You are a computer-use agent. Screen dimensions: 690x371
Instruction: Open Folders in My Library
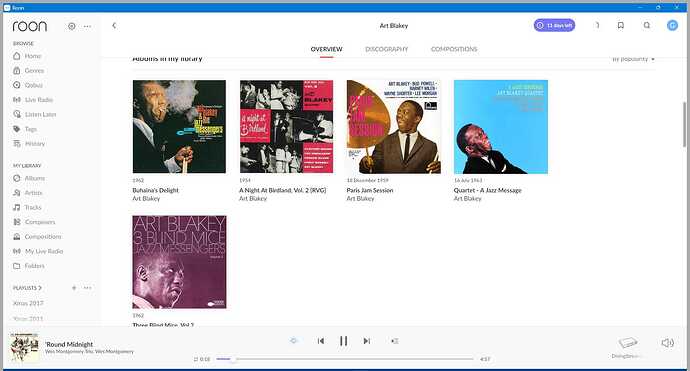point(29,266)
